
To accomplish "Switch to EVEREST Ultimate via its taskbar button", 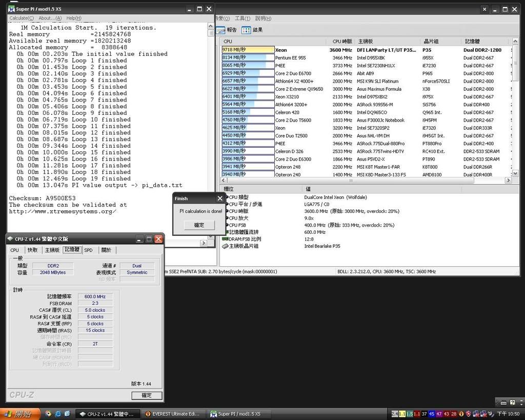I will (x=173, y=414).
